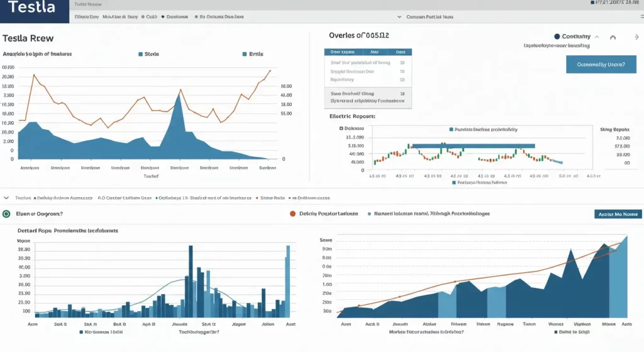
Task: Open the 'Elinoo Enoy' menu item
Action: pyautogui.click(x=87, y=17)
